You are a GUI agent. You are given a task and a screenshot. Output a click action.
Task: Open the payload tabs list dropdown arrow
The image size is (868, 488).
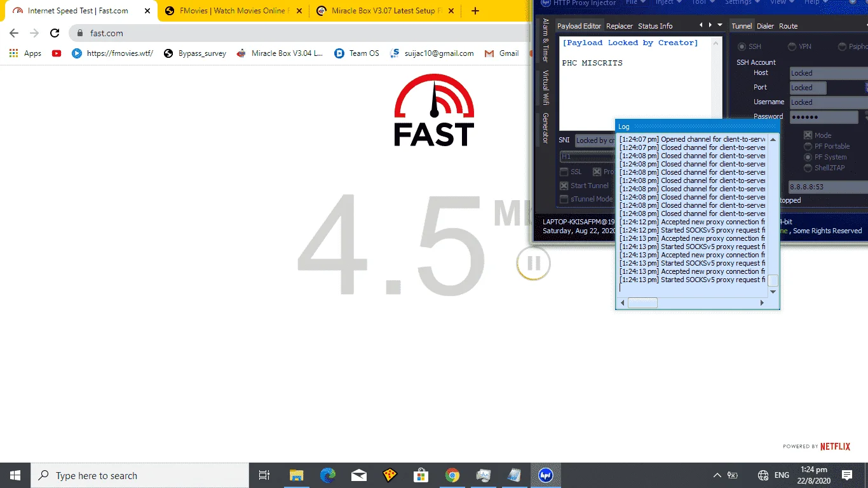pyautogui.click(x=720, y=25)
